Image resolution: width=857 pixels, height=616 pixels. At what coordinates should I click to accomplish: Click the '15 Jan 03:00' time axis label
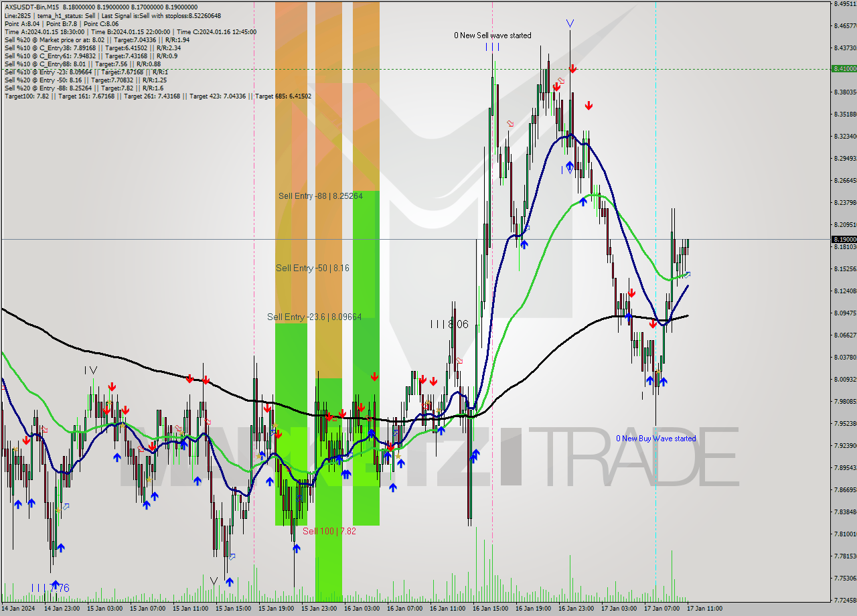tap(104, 609)
